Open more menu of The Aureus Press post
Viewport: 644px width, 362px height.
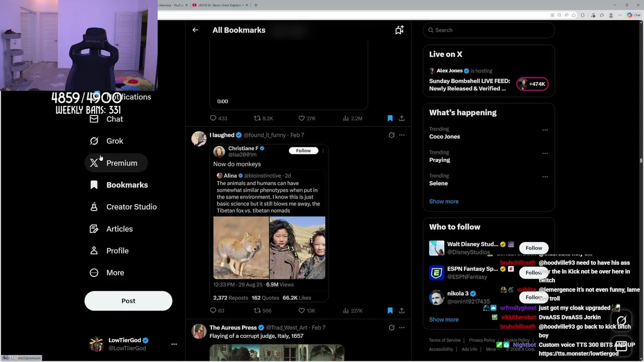tap(401, 328)
